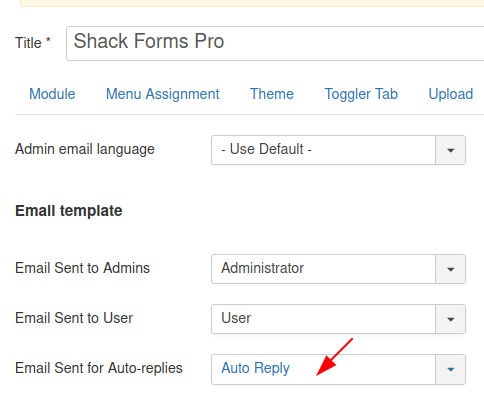
Task: Go to the Upload tab
Action: coord(451,94)
